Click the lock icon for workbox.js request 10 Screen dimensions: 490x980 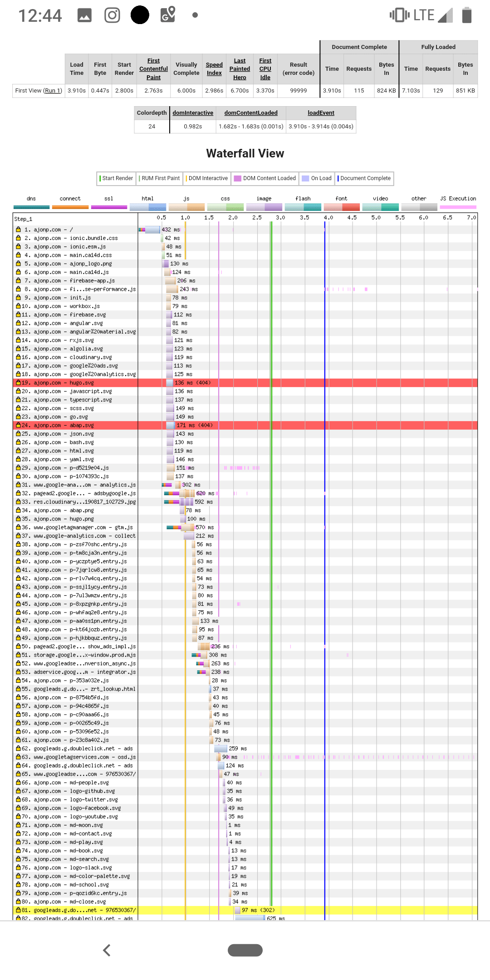pos(18,306)
